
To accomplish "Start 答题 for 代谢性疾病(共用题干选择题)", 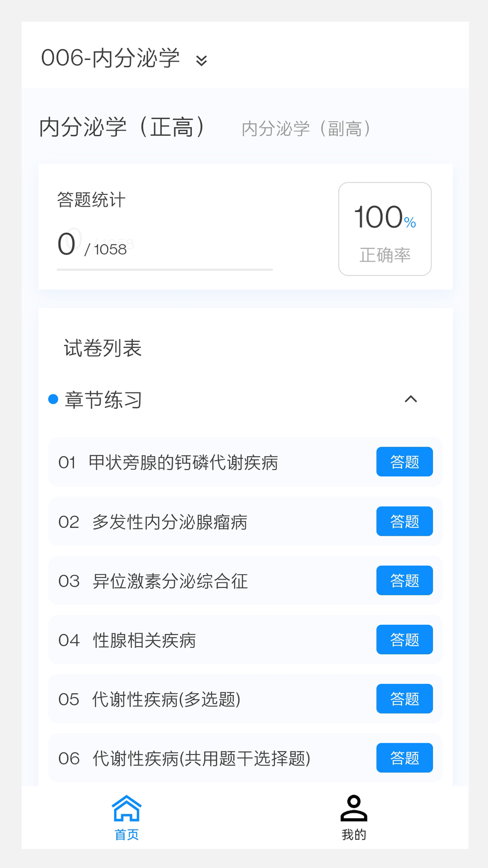I will [x=404, y=758].
